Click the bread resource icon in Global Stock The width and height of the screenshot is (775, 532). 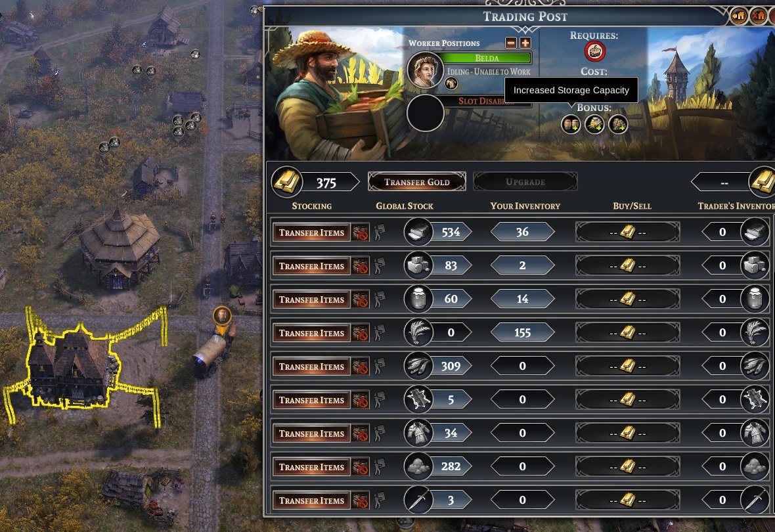click(x=418, y=231)
